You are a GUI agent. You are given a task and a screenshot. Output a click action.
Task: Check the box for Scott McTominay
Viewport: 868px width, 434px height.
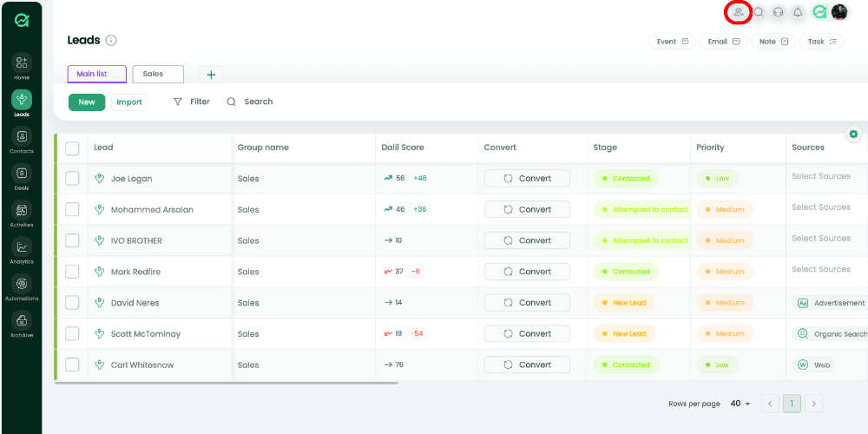(x=73, y=333)
